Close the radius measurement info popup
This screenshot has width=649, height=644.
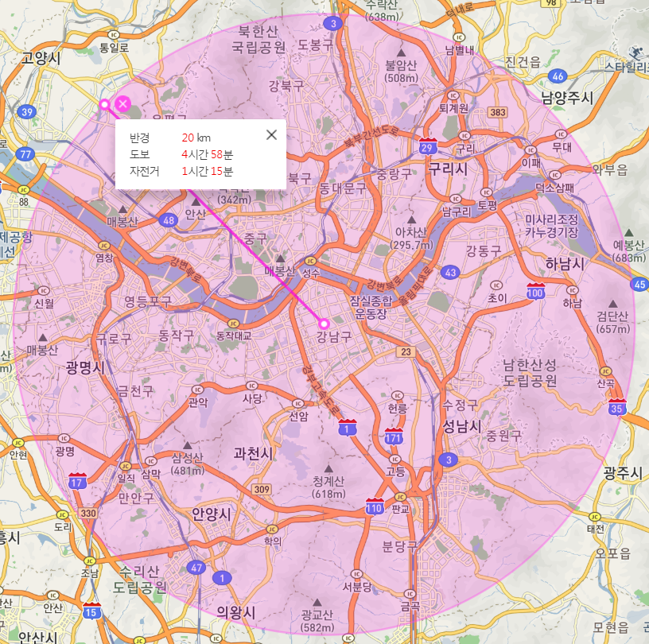[272, 134]
